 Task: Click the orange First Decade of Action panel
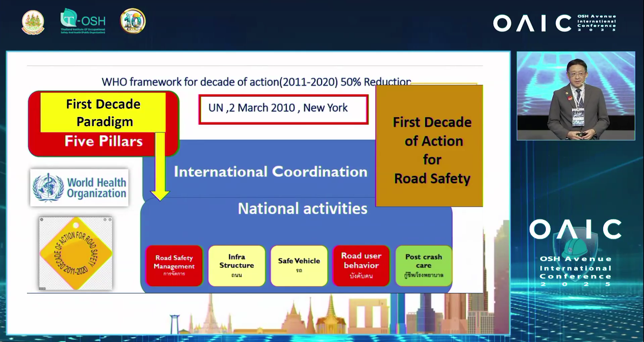[429, 146]
